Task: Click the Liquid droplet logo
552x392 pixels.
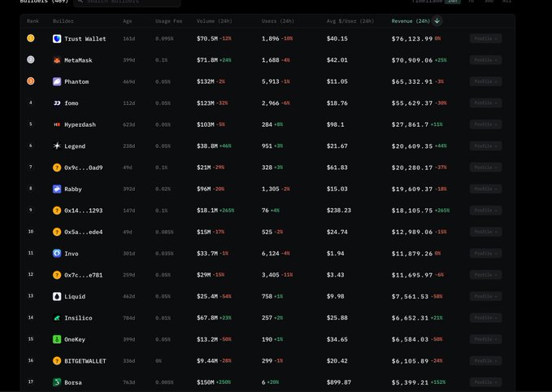Action: click(x=57, y=297)
